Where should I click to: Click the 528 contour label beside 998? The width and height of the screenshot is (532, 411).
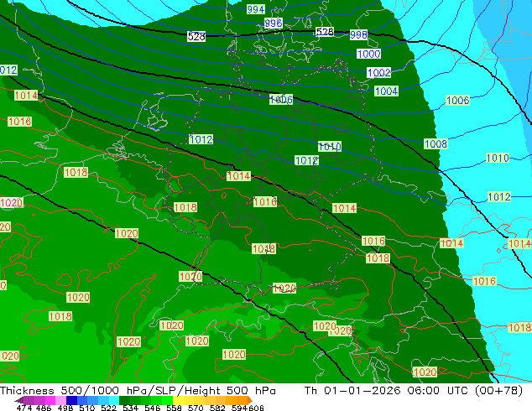pyautogui.click(x=325, y=32)
